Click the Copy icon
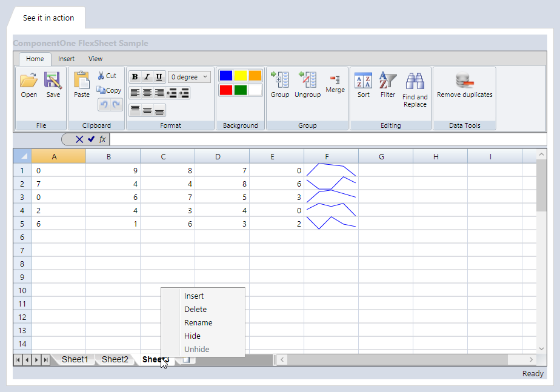The image size is (560, 392). (x=101, y=90)
